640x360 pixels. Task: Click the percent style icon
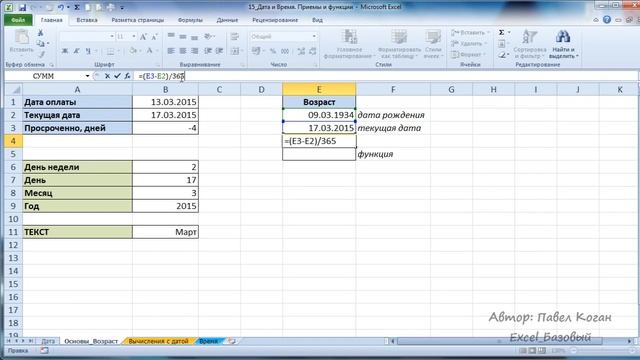pos(273,51)
